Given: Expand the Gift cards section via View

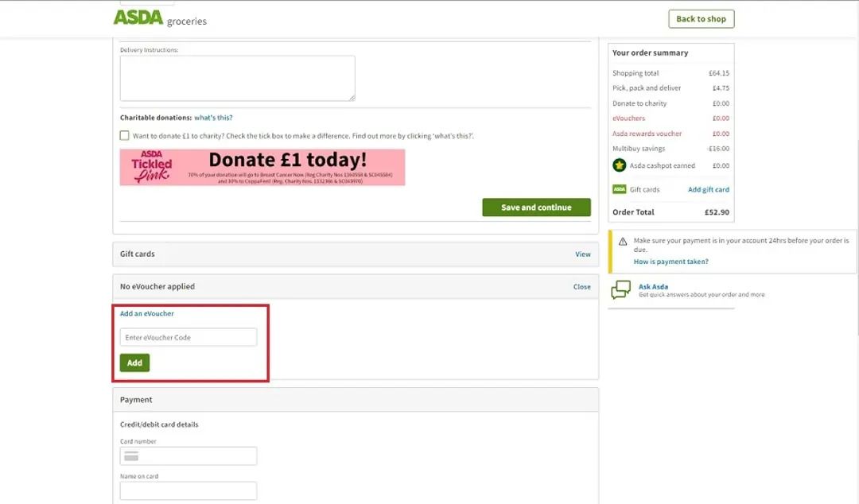Looking at the screenshot, I should (582, 254).
